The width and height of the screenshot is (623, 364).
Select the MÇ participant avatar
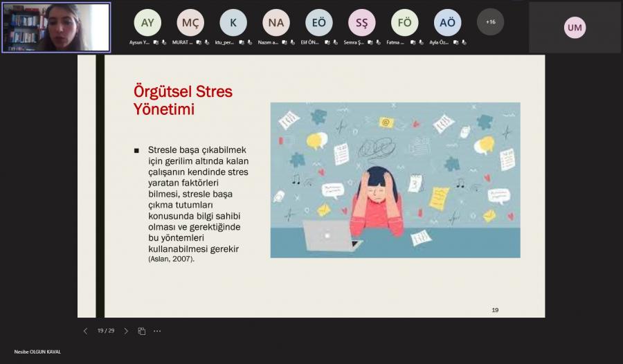point(190,23)
